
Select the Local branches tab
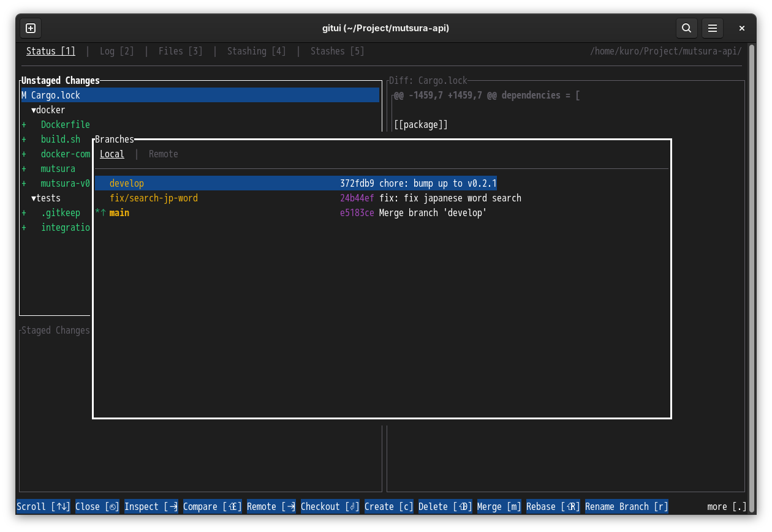click(112, 154)
